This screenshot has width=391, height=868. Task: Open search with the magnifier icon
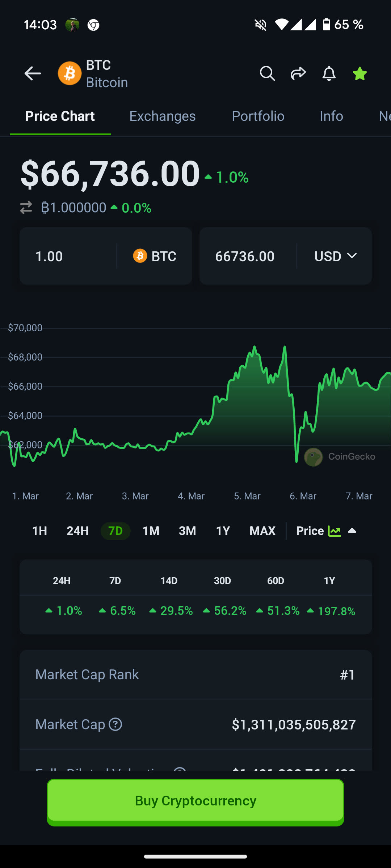point(267,74)
